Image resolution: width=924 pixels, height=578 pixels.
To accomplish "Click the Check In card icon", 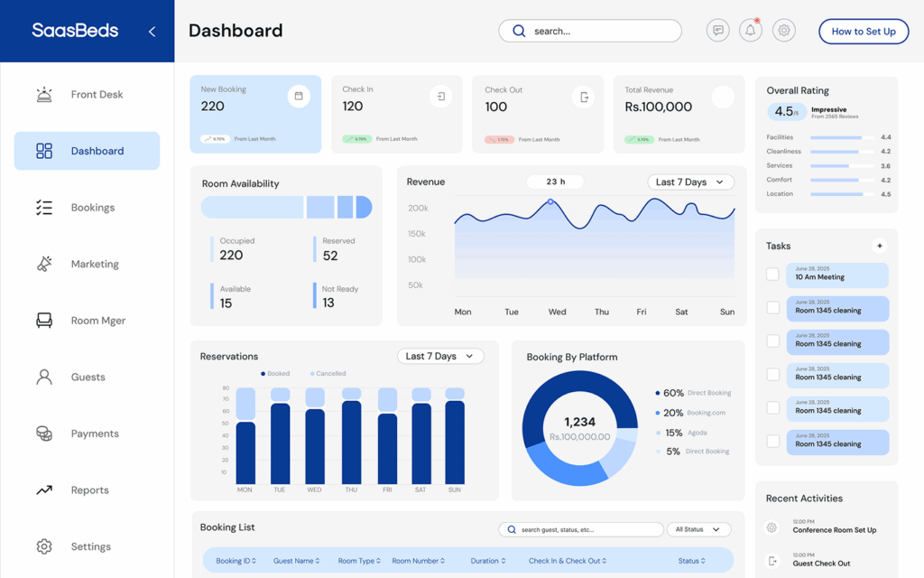I will [440, 97].
